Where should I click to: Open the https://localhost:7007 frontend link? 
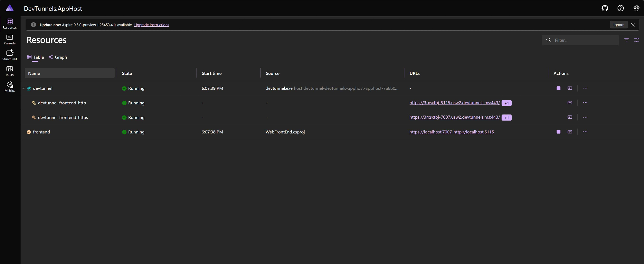coord(431,132)
